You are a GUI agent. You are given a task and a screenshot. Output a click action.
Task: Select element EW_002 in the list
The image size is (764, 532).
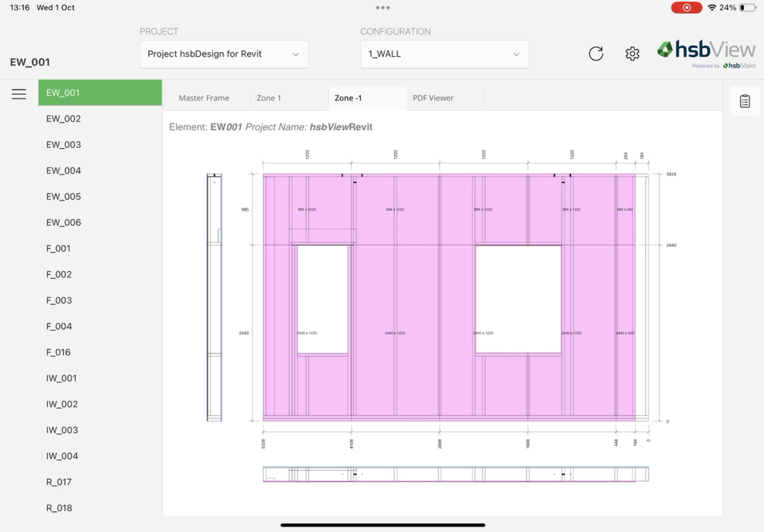(64, 119)
